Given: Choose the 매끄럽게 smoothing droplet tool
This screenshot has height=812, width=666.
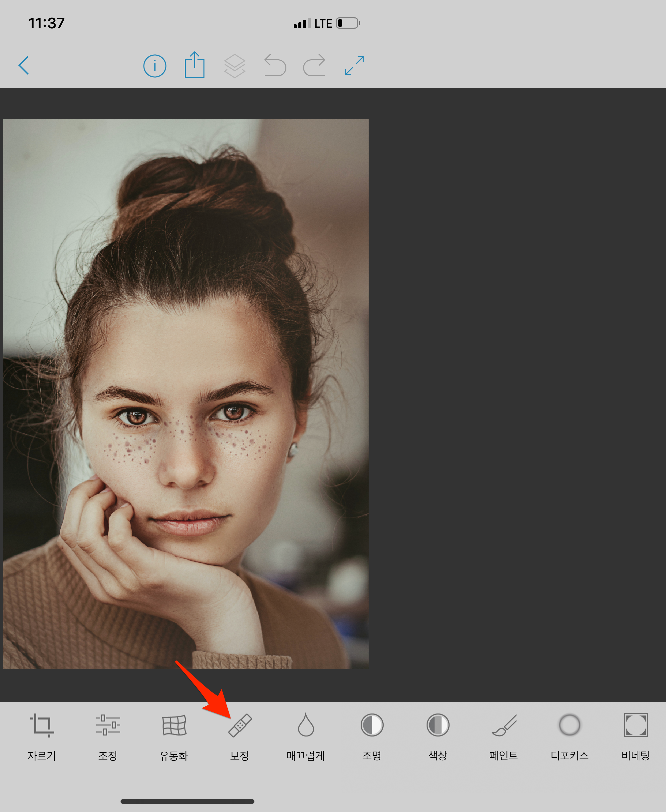Looking at the screenshot, I should click(x=306, y=725).
